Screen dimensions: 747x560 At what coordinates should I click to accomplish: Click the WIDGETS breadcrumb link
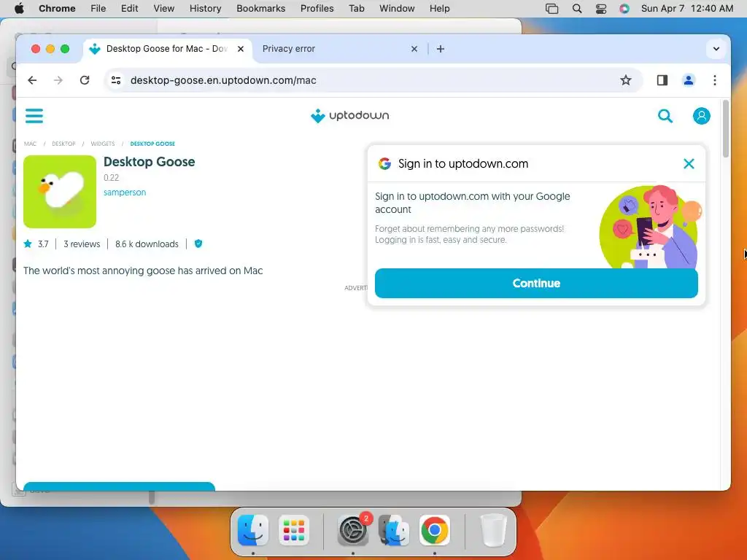coord(103,144)
